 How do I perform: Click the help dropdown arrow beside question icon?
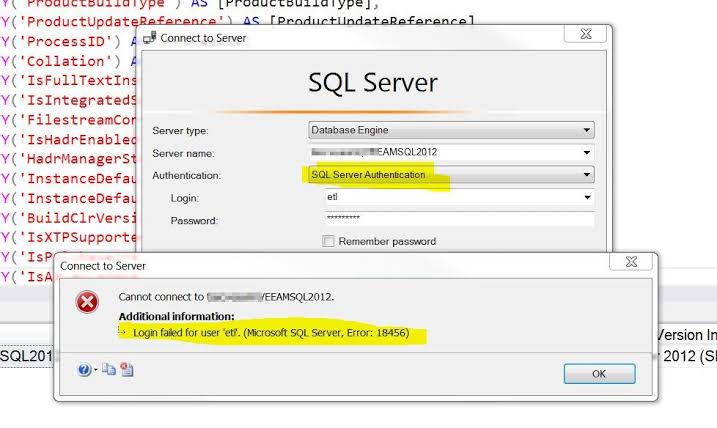[x=95, y=370]
